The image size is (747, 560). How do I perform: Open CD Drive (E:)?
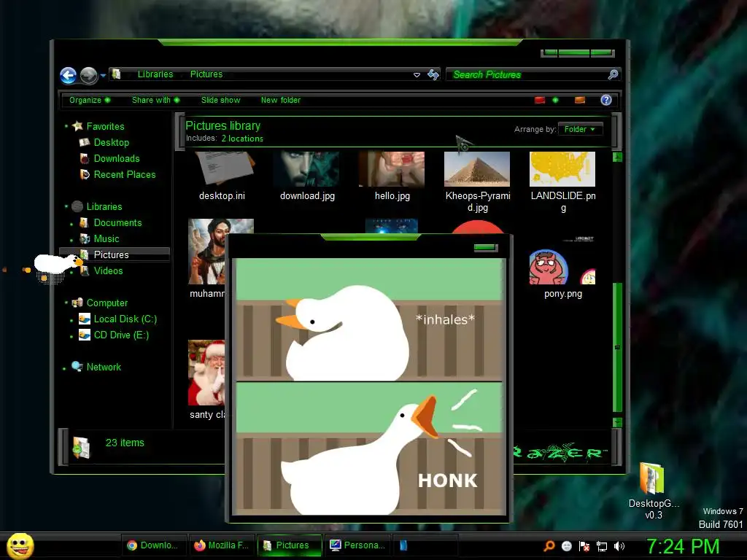coord(121,335)
